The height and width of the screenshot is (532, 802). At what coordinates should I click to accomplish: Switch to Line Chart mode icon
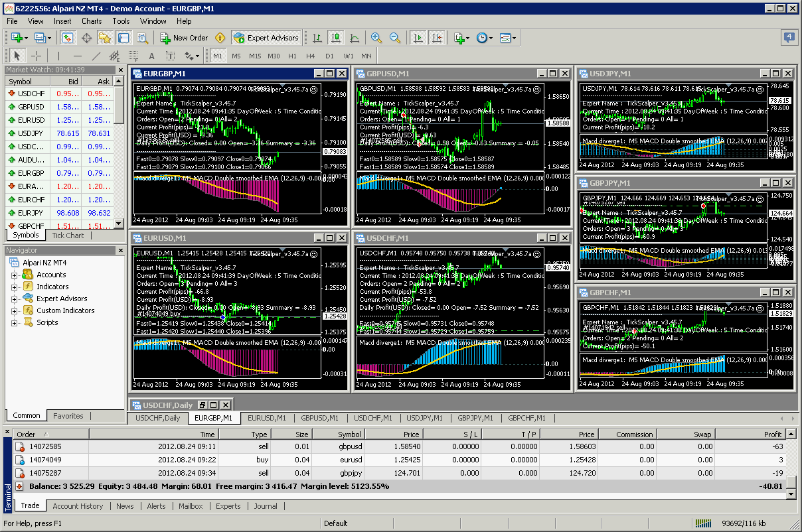pyautogui.click(x=355, y=38)
